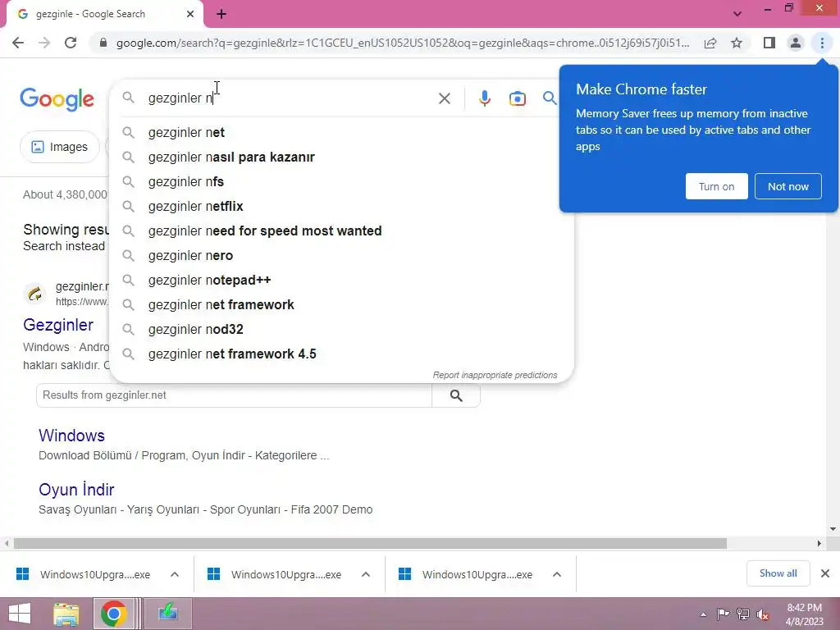The image size is (840, 630).
Task: Open third Windows10Upgra...exe download
Action: (x=466, y=574)
